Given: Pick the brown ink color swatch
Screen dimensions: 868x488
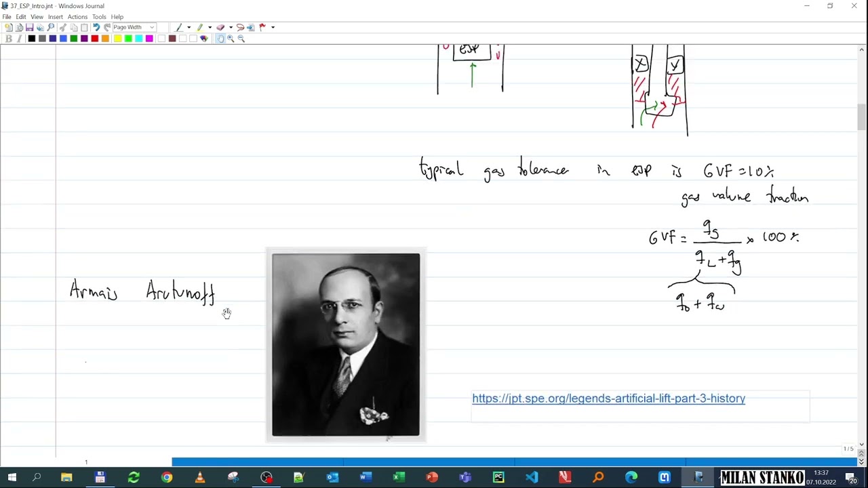Looking at the screenshot, I should [x=172, y=39].
